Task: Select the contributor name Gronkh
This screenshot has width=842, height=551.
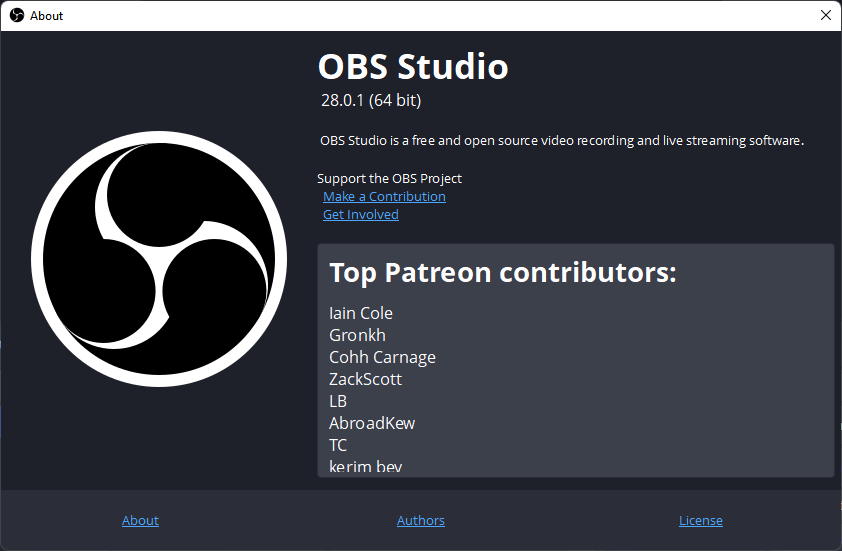Action: coord(357,335)
